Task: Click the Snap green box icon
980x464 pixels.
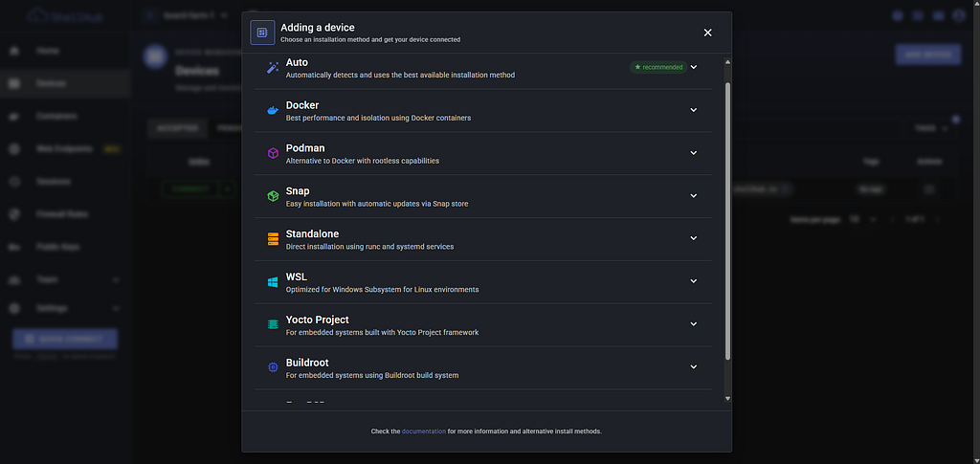Action: click(273, 196)
